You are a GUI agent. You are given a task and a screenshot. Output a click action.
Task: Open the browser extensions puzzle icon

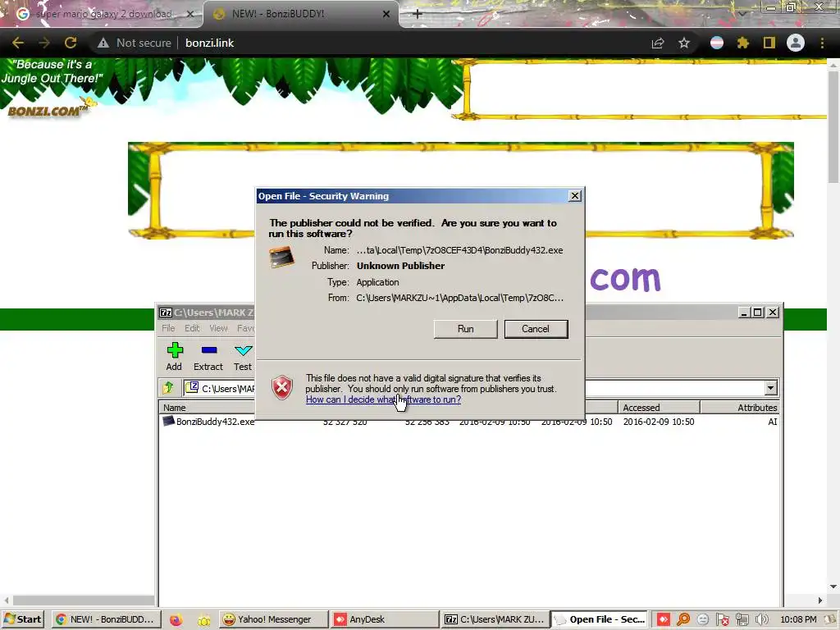(x=743, y=43)
